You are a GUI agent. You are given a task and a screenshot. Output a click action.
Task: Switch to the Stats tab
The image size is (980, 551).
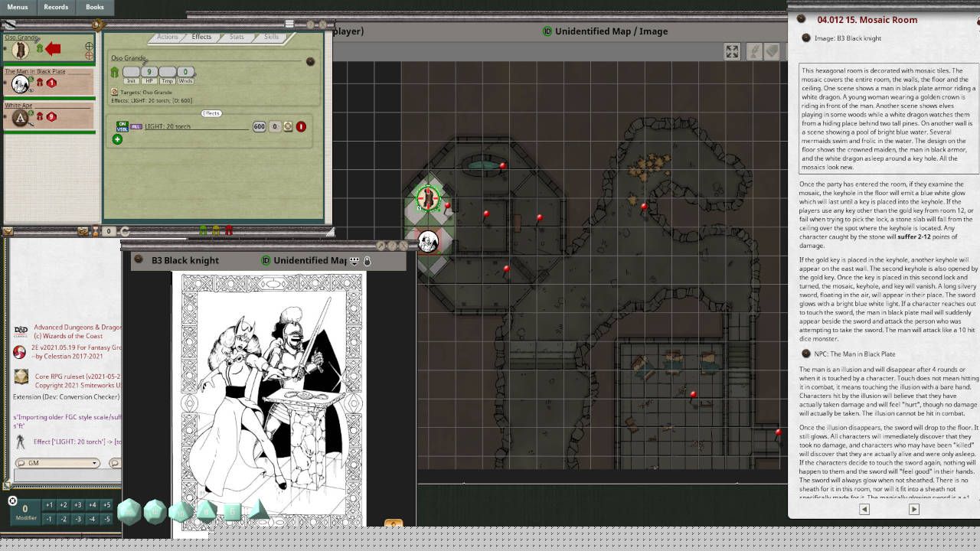[x=237, y=37]
